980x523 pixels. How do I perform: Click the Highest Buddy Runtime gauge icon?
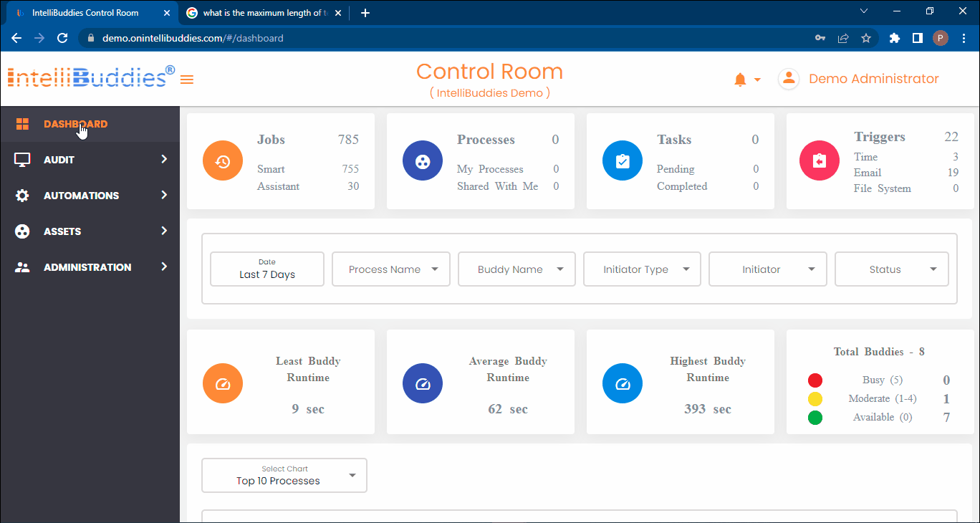[x=623, y=383]
